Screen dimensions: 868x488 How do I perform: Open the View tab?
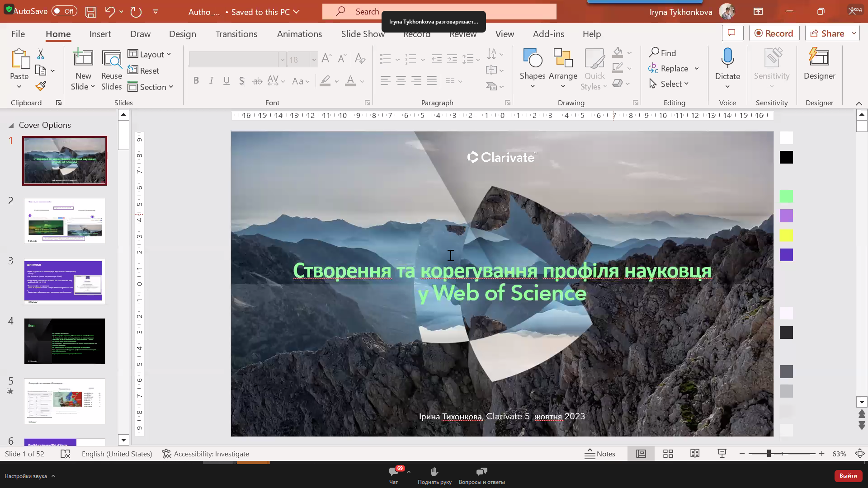point(505,34)
